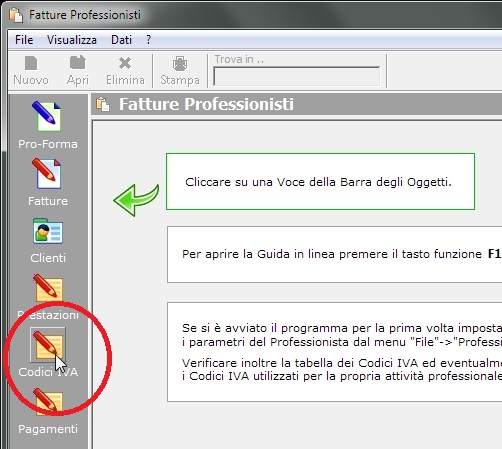Click the Apri folder toolbar icon

78,63
